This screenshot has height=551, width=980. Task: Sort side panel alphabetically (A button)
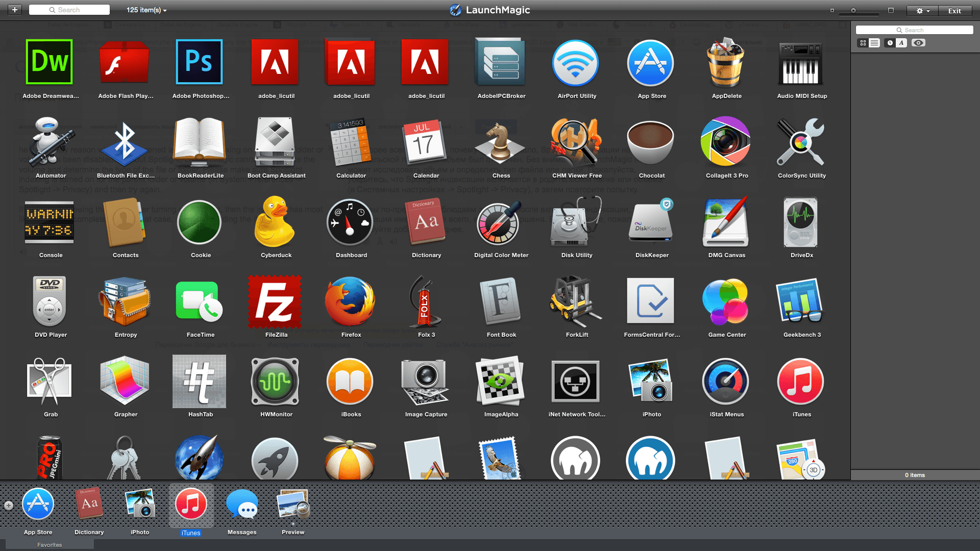pos(901,43)
